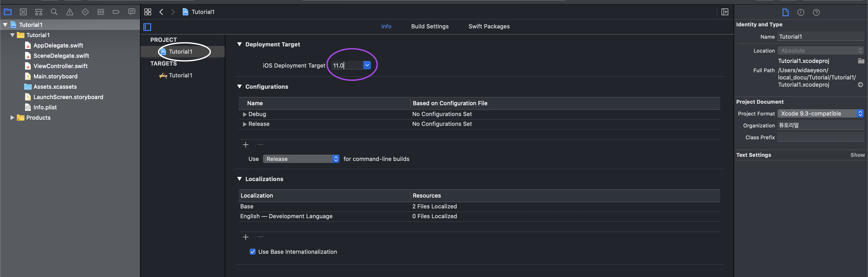Click the Organization field
Viewport: 868px width, 277px height.
click(x=820, y=126)
